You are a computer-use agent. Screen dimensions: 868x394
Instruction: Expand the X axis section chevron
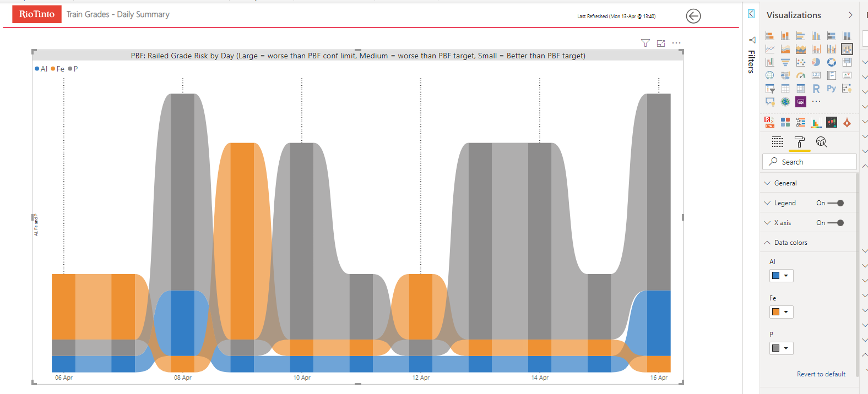pos(767,223)
